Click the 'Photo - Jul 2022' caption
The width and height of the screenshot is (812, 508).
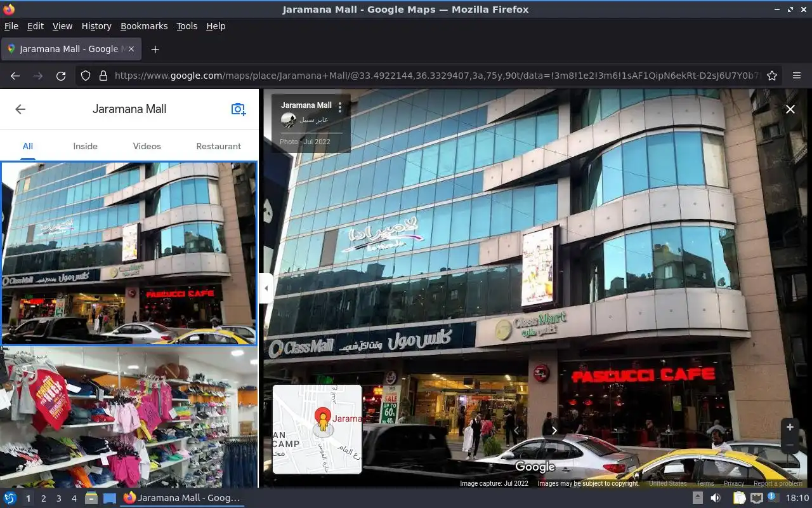coord(305,142)
